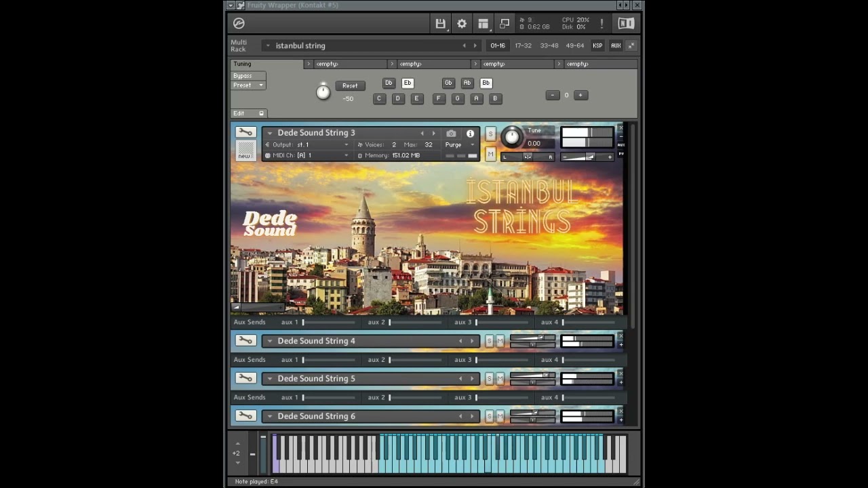868x488 pixels.
Task: Click the Kontakt logo icon in header
Action: pyautogui.click(x=239, y=24)
